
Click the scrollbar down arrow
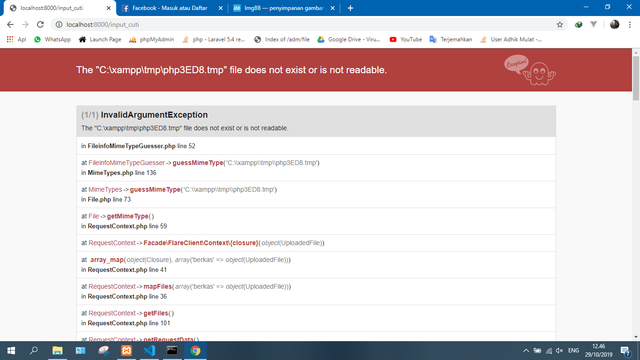coord(636,337)
